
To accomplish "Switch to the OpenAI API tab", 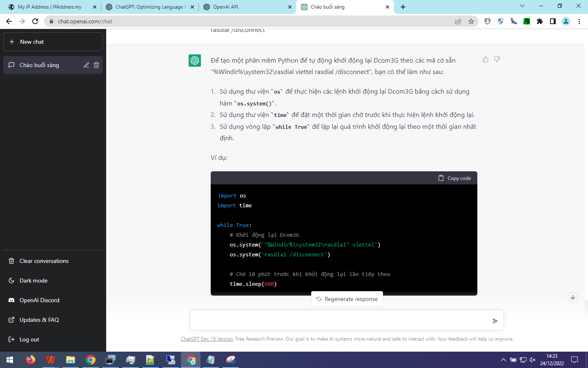I will click(245, 7).
